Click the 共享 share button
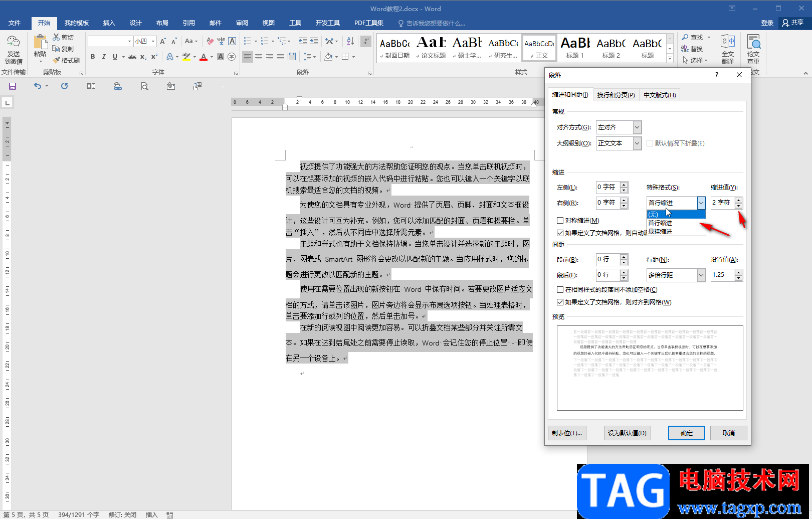Viewport: 812px width, 519px height. pos(793,23)
